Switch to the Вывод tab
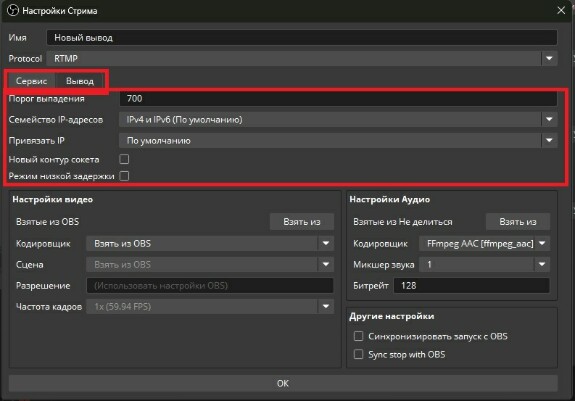Viewport: 575px width, 401px height. 80,81
